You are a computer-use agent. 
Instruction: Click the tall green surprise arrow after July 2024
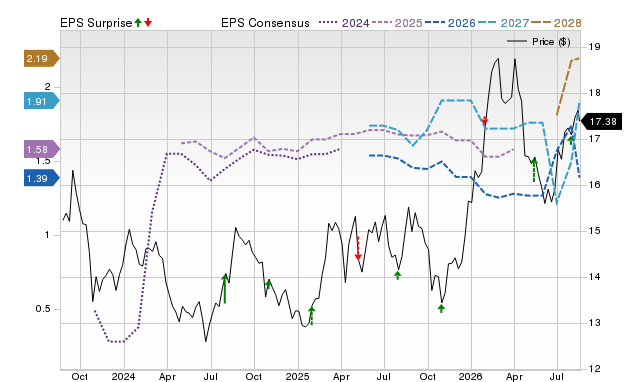point(225,289)
